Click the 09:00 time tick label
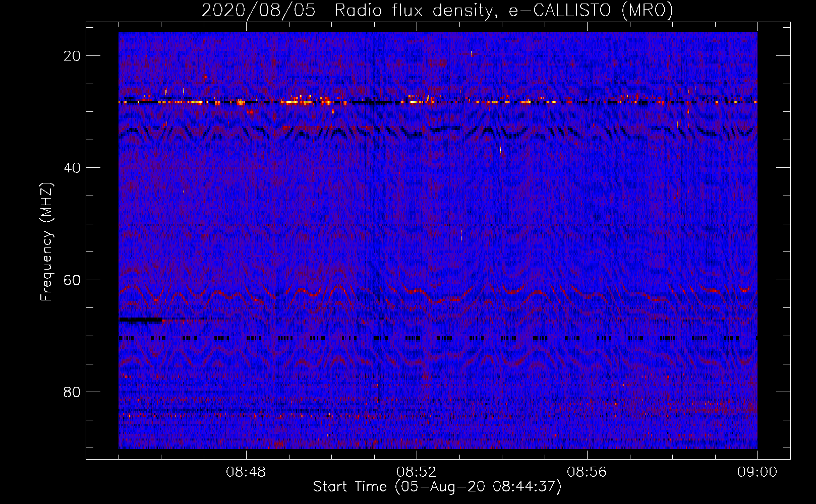The width and height of the screenshot is (816, 504). tap(757, 472)
